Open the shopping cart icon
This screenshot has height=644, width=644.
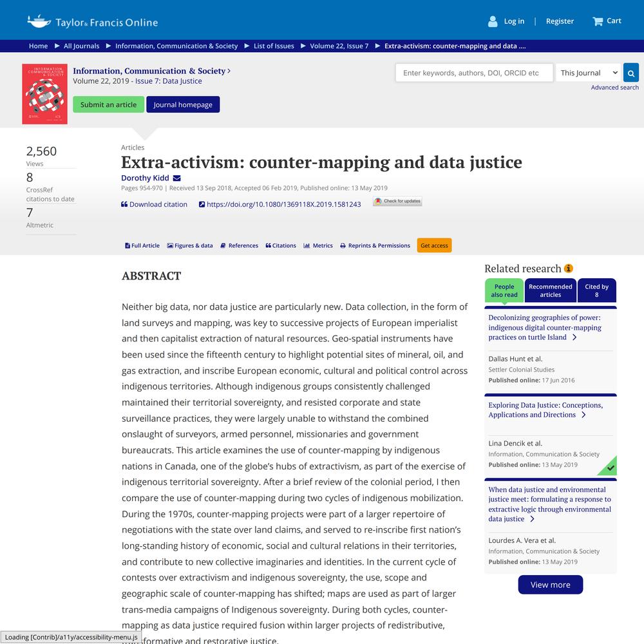pyautogui.click(x=598, y=21)
